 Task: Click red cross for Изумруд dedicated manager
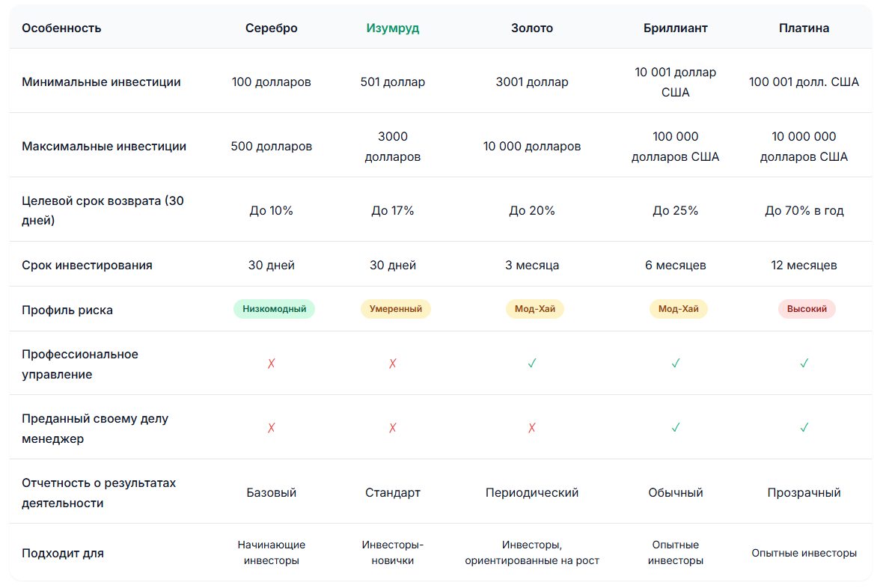point(393,428)
